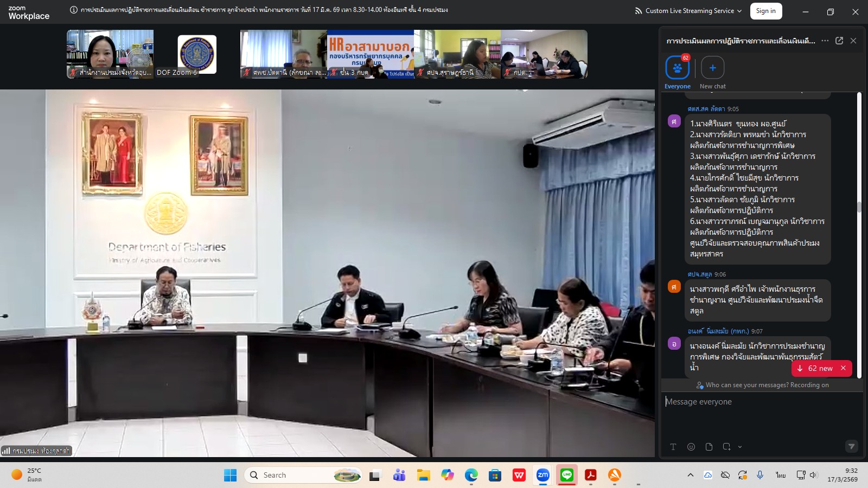This screenshot has width=868, height=488.
Task: Jump to the 62 new messages
Action: point(815,368)
